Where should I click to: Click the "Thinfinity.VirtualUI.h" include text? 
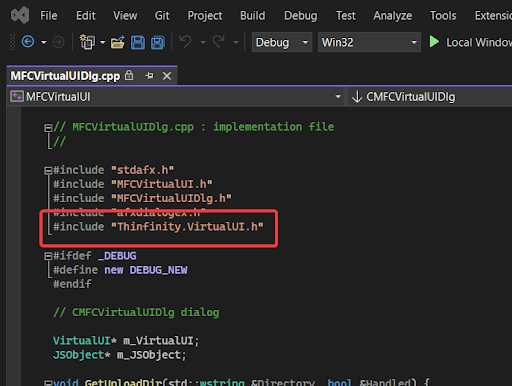pos(187,227)
